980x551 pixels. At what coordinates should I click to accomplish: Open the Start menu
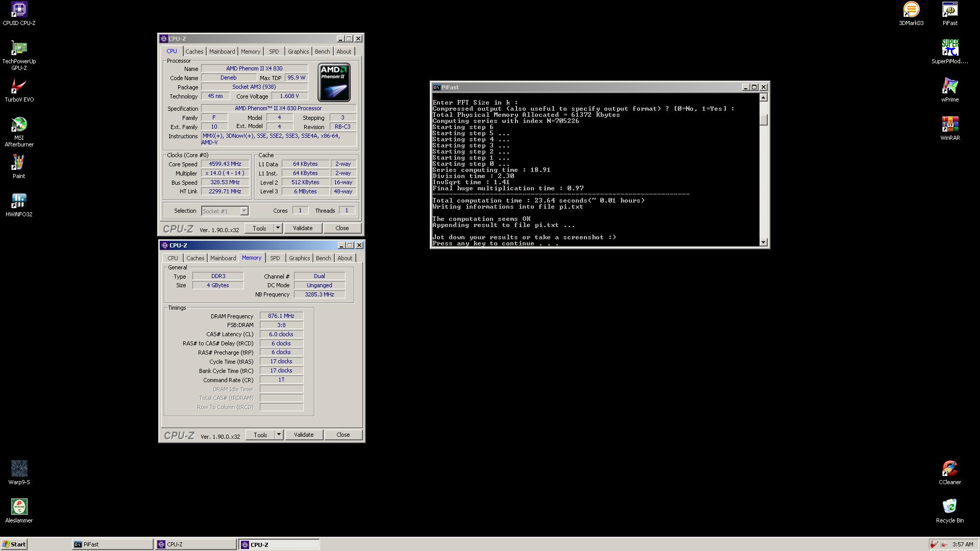point(14,544)
